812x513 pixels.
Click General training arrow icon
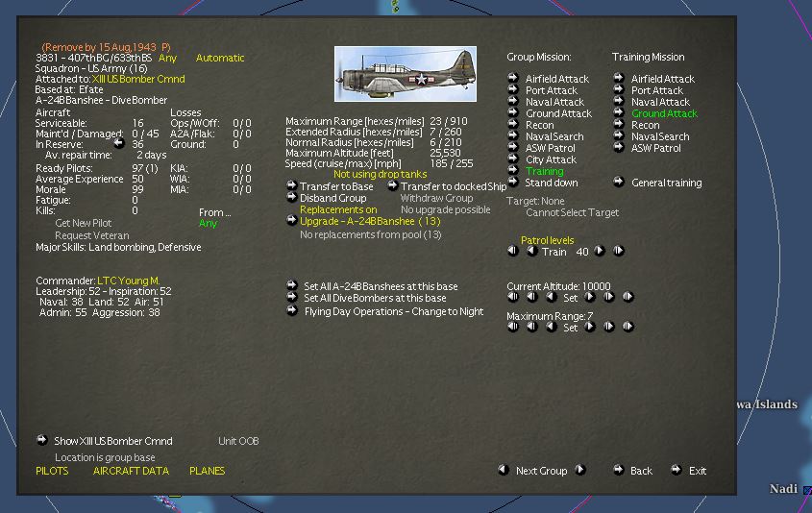tap(618, 182)
